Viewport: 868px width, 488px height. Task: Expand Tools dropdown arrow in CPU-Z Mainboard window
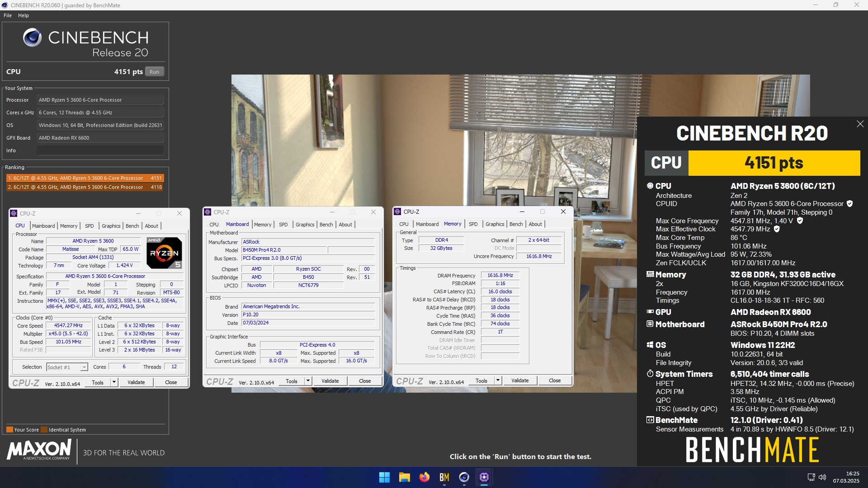[x=308, y=381]
